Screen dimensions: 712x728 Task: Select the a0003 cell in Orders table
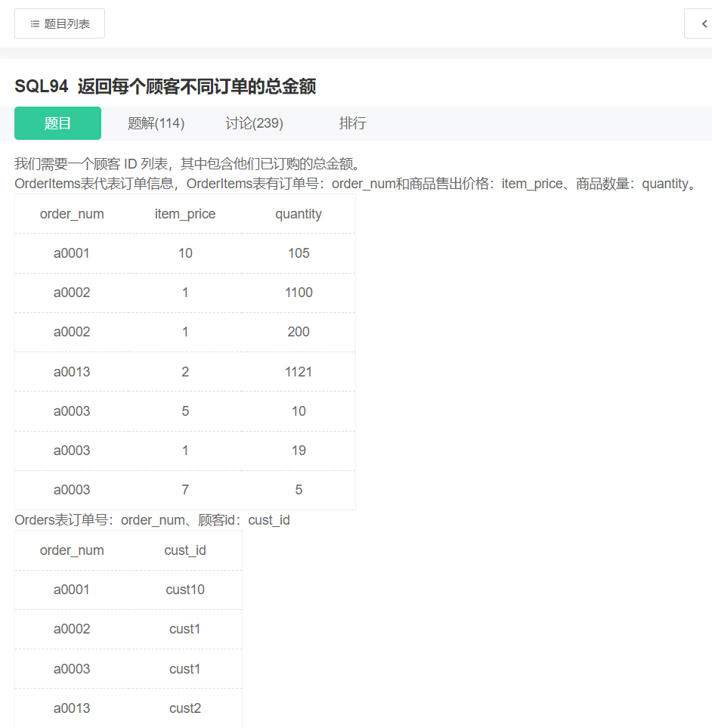point(72,669)
